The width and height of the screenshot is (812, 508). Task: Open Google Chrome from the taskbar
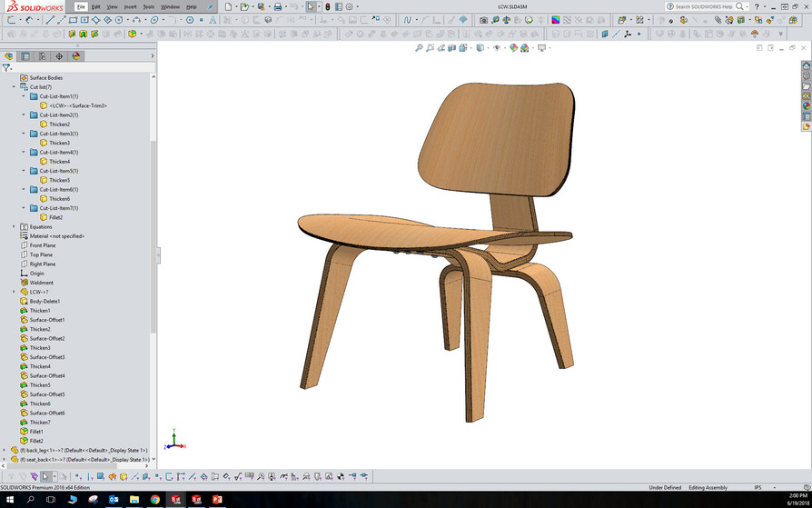pos(154,500)
